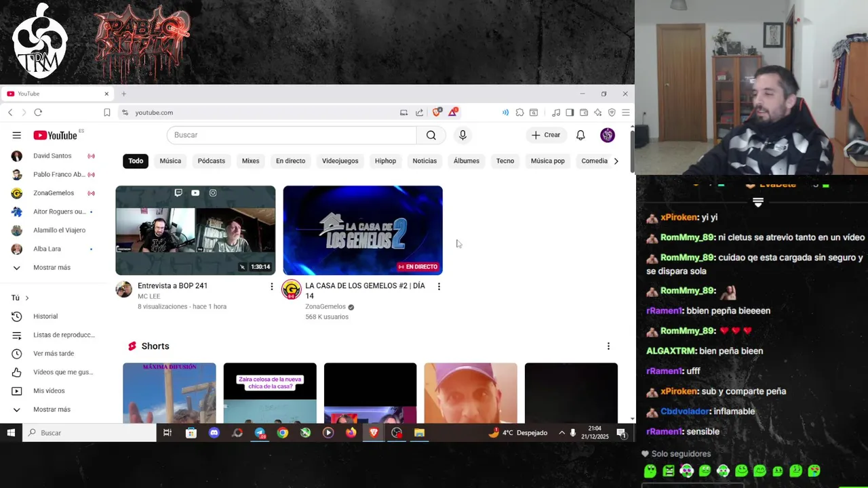Open the Shorts section options menu
The height and width of the screenshot is (488, 868).
pos(608,346)
